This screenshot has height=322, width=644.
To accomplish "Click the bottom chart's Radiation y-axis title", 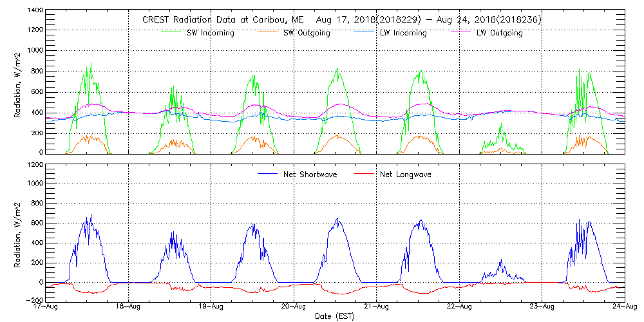I will click(x=18, y=232).
